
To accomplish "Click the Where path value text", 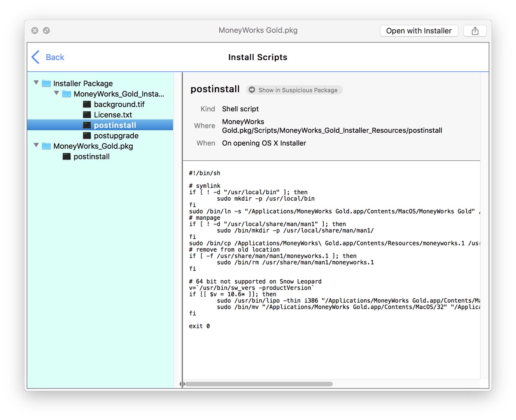I will [332, 126].
